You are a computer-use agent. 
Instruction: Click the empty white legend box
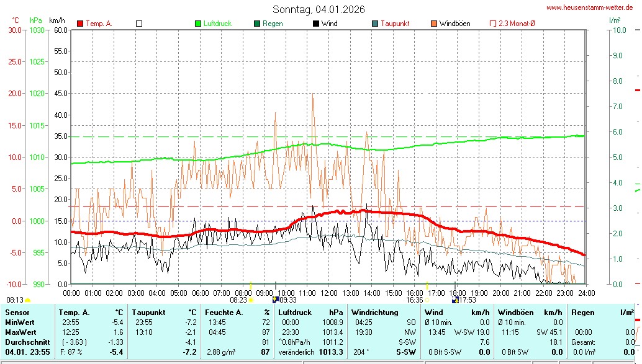pos(139,24)
